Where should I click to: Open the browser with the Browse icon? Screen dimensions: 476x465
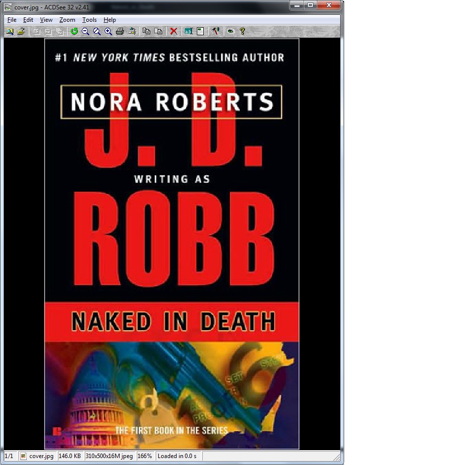[10, 31]
